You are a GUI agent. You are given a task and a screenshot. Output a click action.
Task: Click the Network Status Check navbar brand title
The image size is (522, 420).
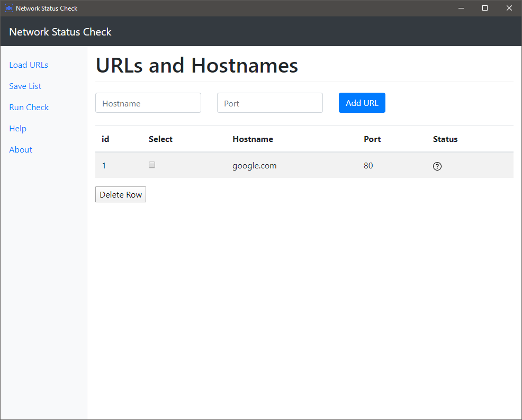click(x=60, y=32)
